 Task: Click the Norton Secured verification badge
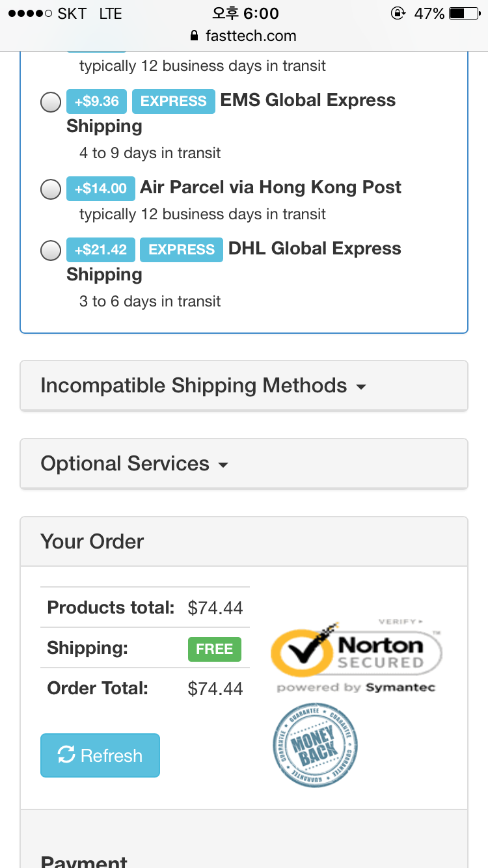click(x=356, y=655)
